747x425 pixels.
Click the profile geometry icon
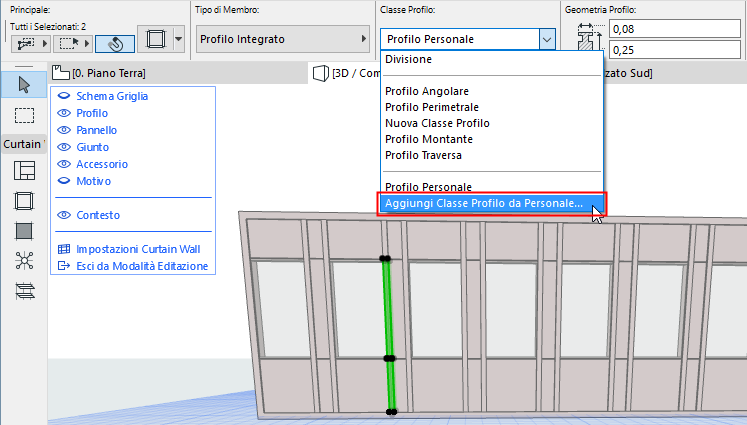coord(587,39)
